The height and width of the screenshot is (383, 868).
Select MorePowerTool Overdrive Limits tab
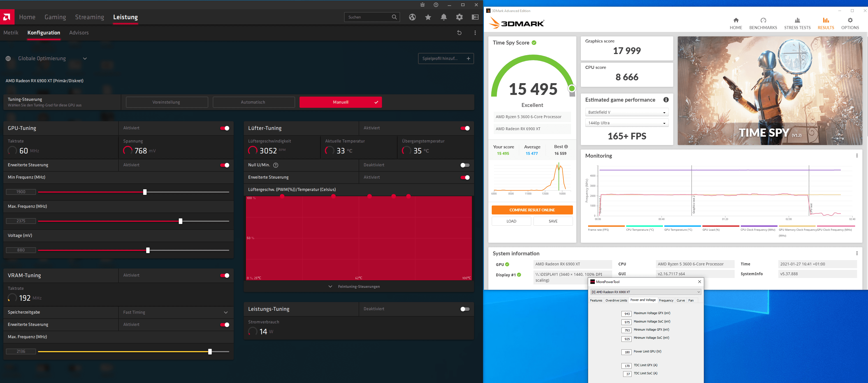616,300
